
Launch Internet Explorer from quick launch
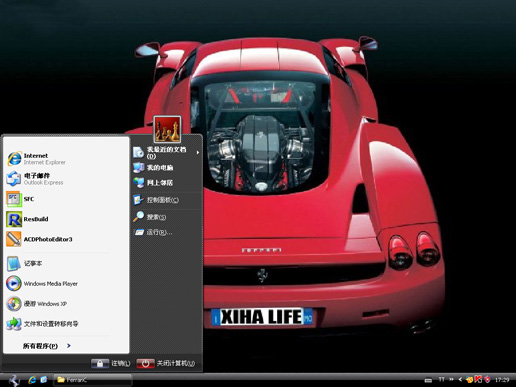tap(32, 380)
